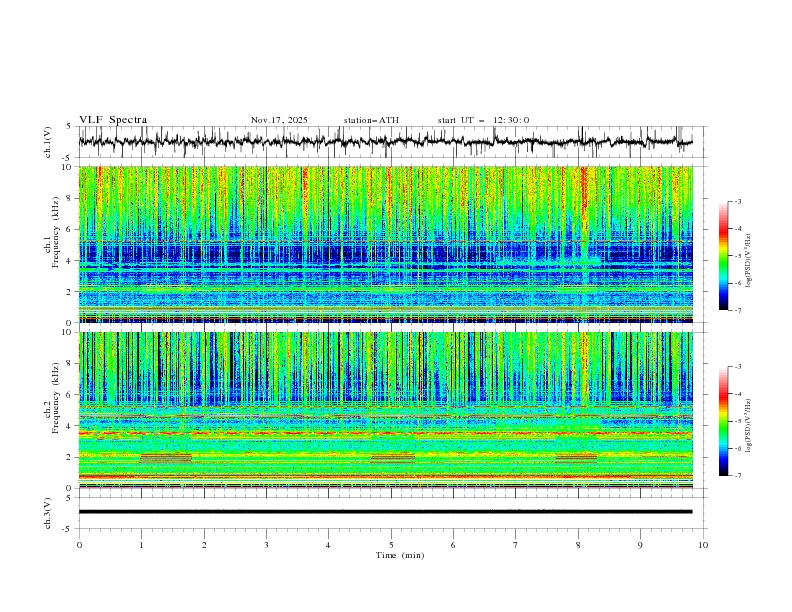
Task: Click the 'VLF Spectra' title text
Action: [113, 120]
